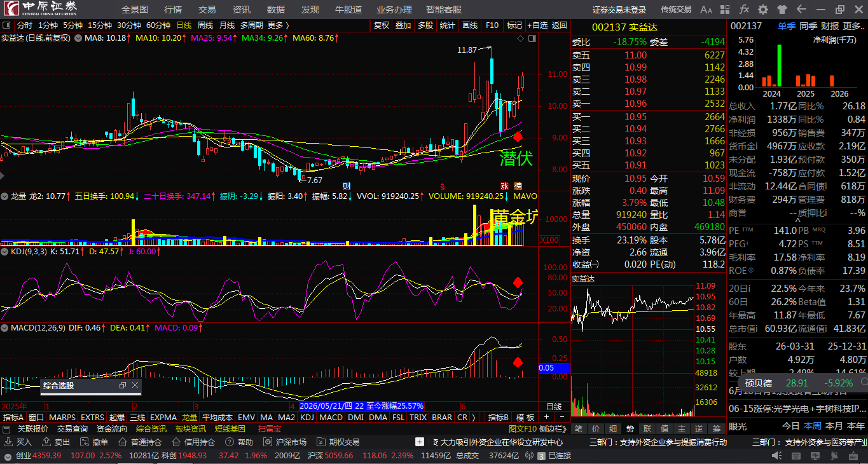Click the date label 2026/05/21 on time axis
868x464 pixels.
(x=361, y=406)
